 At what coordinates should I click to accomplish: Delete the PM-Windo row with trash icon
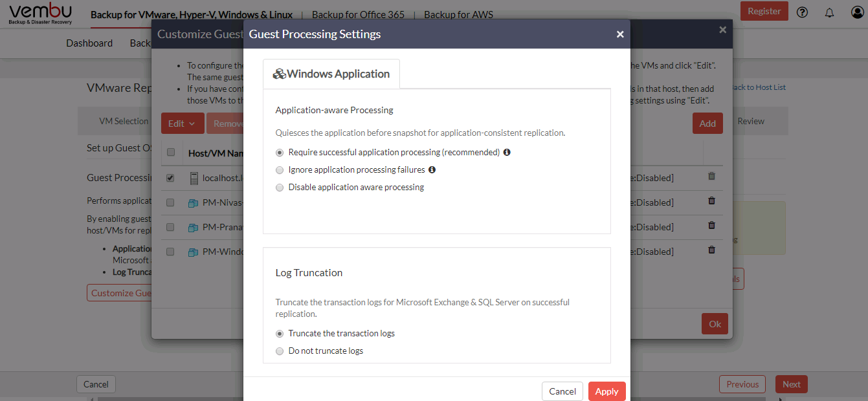pyautogui.click(x=711, y=250)
